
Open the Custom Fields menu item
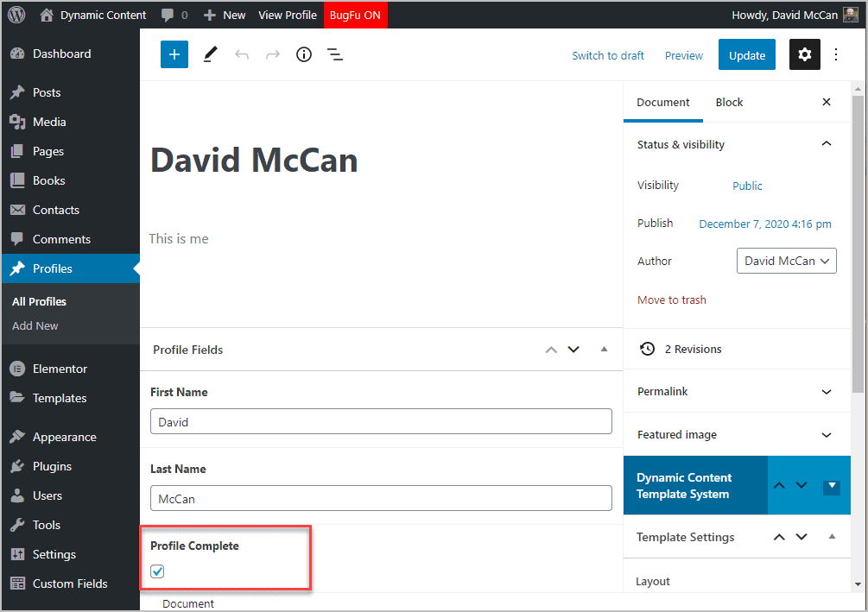(70, 584)
